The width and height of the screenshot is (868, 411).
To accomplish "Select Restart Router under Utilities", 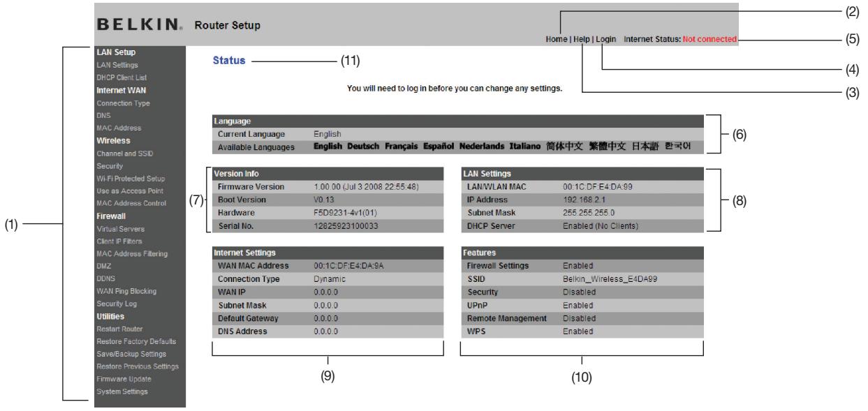I will point(121,328).
